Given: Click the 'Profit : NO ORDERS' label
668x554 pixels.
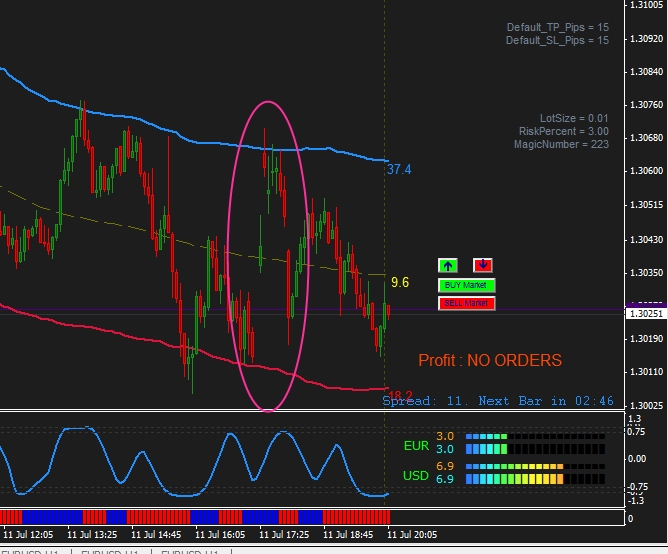Looking at the screenshot, I should tap(490, 361).
